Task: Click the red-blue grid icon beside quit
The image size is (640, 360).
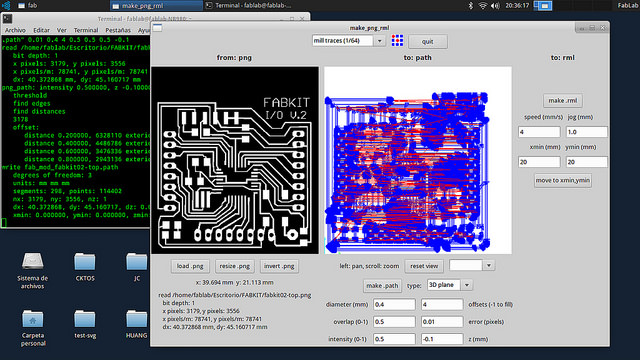Action: click(x=397, y=40)
